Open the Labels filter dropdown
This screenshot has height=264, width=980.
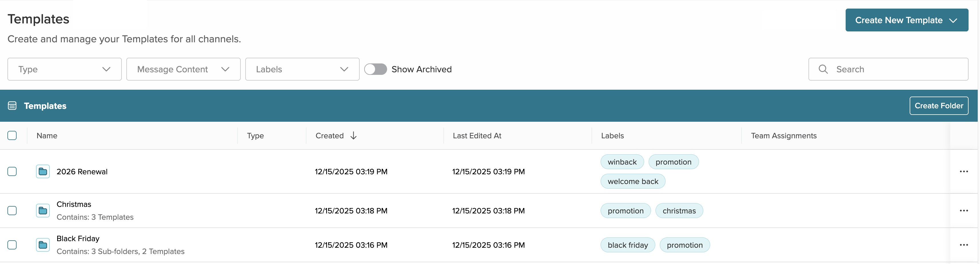302,69
